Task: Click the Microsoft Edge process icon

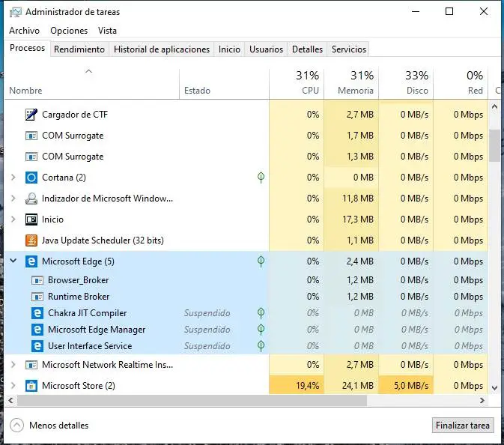Action: click(x=31, y=261)
